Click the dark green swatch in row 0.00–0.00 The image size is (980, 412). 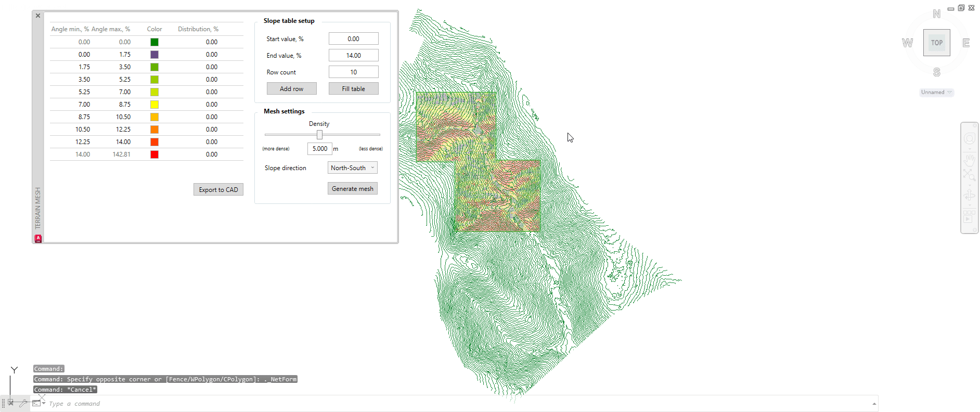(x=154, y=42)
